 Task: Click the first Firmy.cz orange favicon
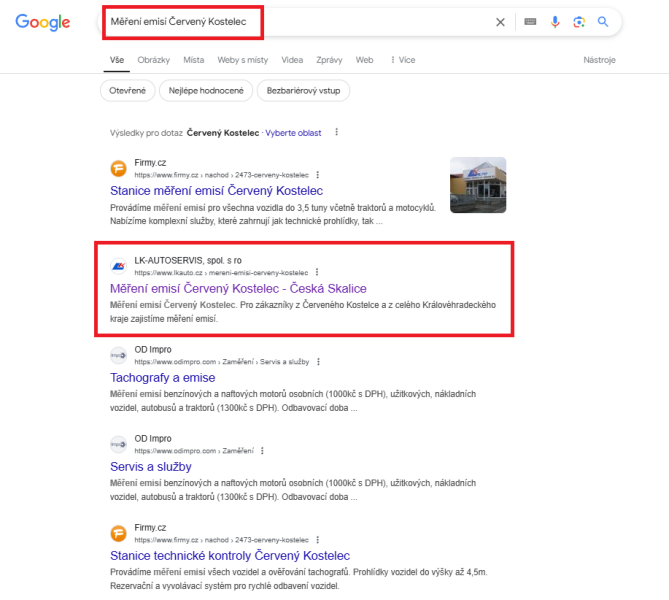tap(119, 169)
